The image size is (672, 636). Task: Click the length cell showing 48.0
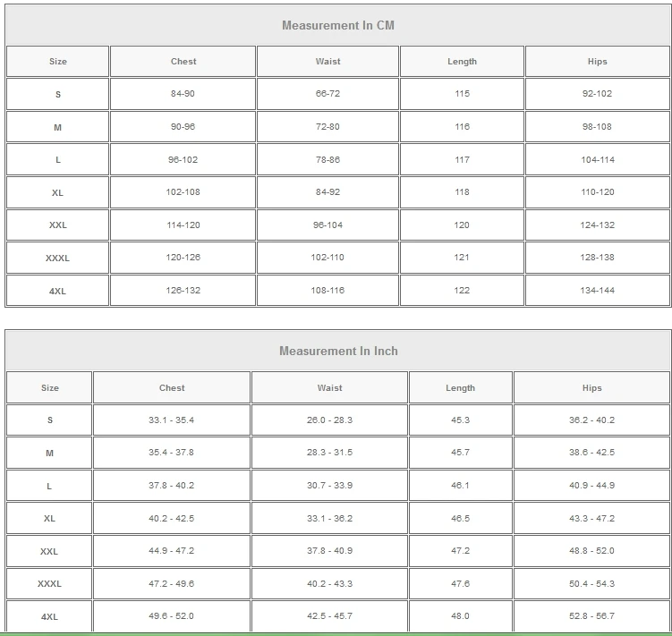(x=460, y=616)
